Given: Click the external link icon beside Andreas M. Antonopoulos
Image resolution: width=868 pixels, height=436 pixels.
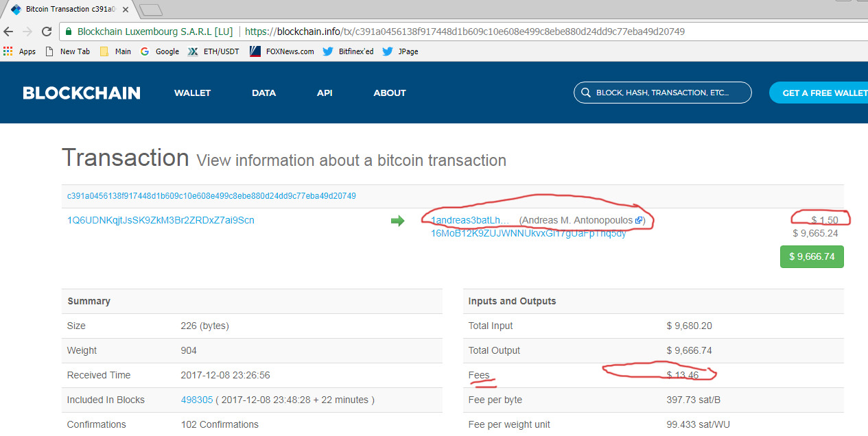Looking at the screenshot, I should pos(639,221).
